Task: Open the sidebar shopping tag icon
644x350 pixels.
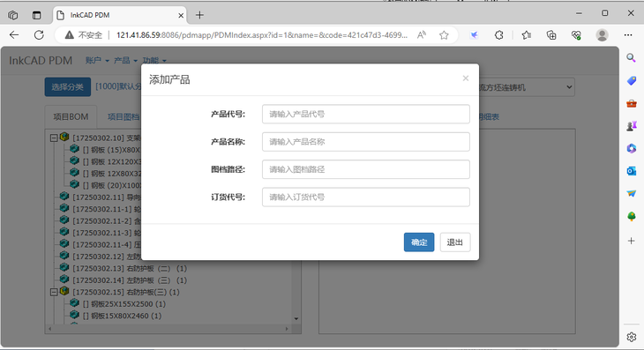Action: [632, 80]
